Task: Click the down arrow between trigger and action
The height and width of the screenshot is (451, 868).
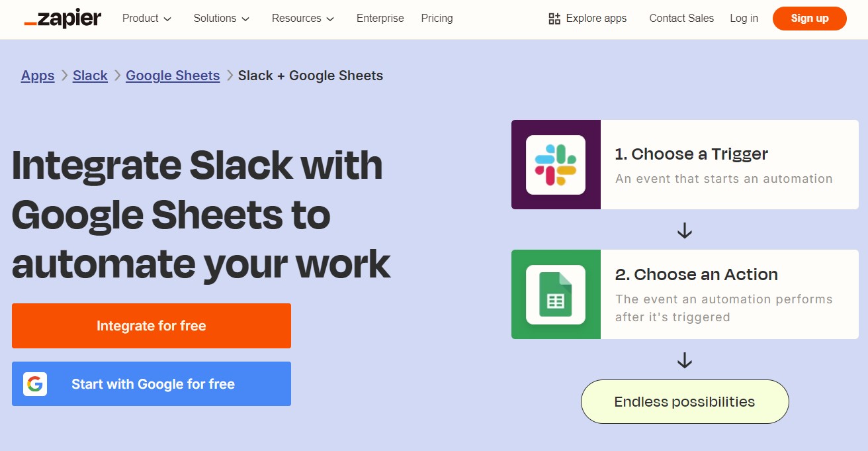Action: pos(684,230)
